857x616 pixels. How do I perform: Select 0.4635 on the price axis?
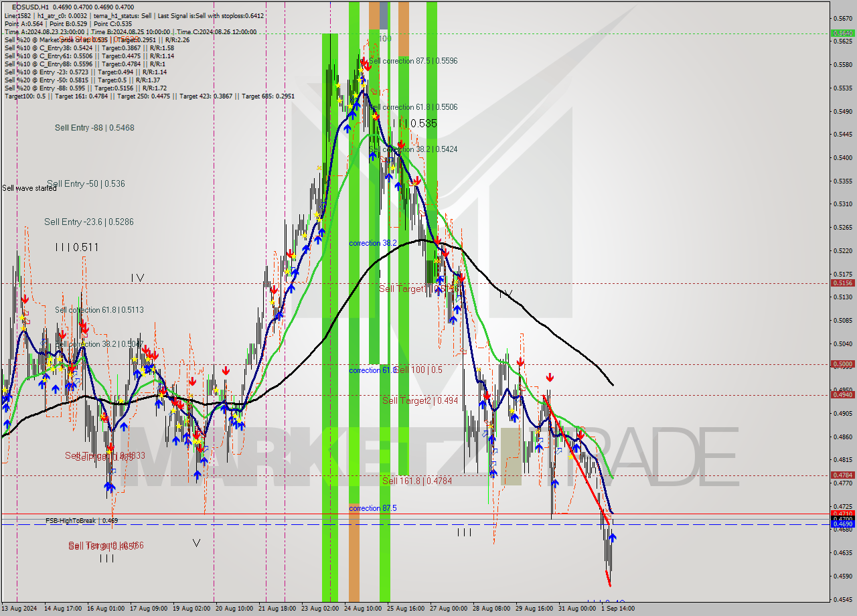point(842,553)
